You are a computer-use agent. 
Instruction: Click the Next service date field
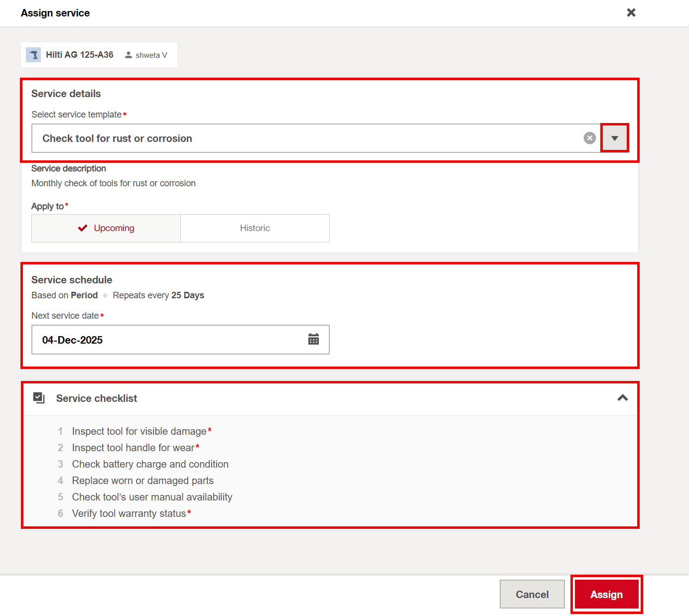tap(169, 340)
